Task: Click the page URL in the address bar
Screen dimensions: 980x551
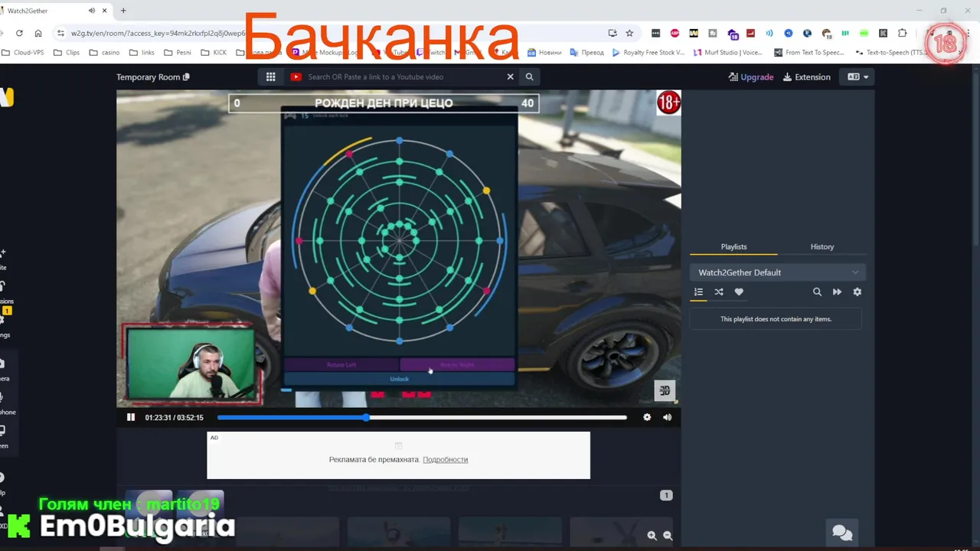Action: tap(158, 33)
